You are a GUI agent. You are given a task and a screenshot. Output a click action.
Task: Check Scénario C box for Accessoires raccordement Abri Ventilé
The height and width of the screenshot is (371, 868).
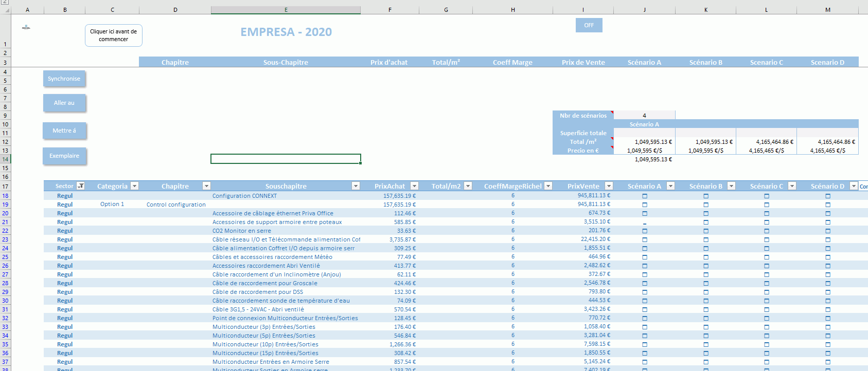click(x=767, y=266)
